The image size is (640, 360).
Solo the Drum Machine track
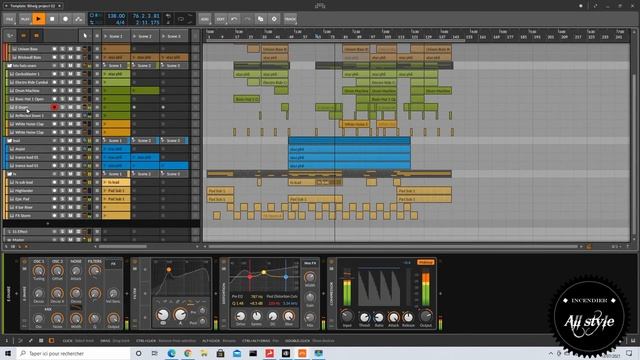tap(62, 91)
